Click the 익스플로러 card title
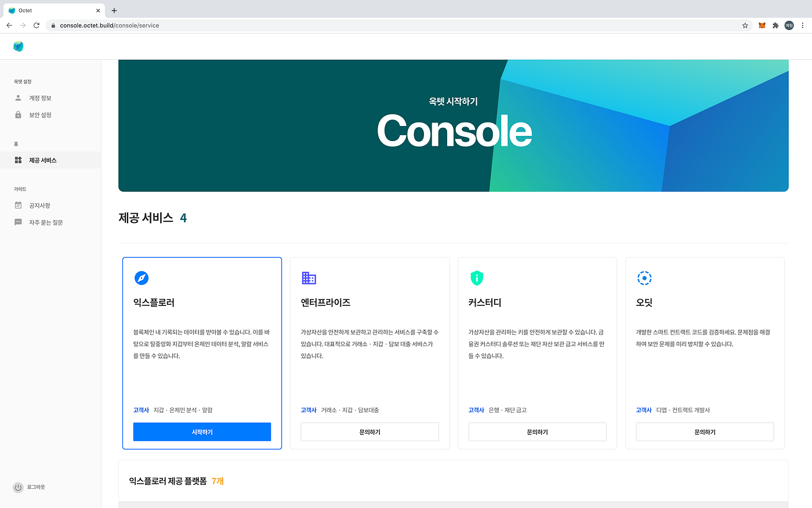Image resolution: width=812 pixels, height=508 pixels. (154, 302)
